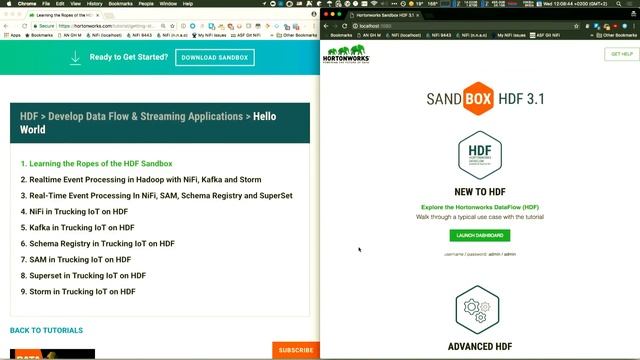Image resolution: width=640 pixels, height=360 pixels.
Task: Click the Download Sandbox button
Action: click(x=215, y=58)
